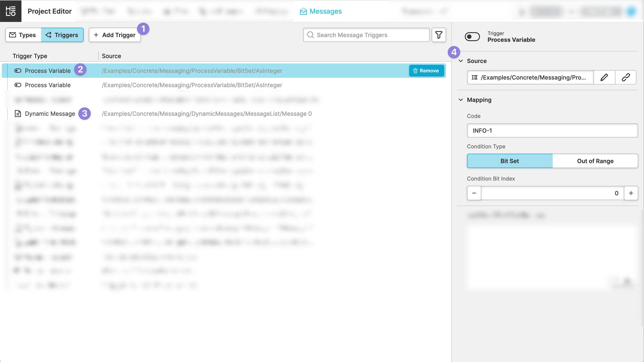Viewport: 644px width, 362px height.
Task: Click the pencil edit source icon
Action: [x=604, y=78]
